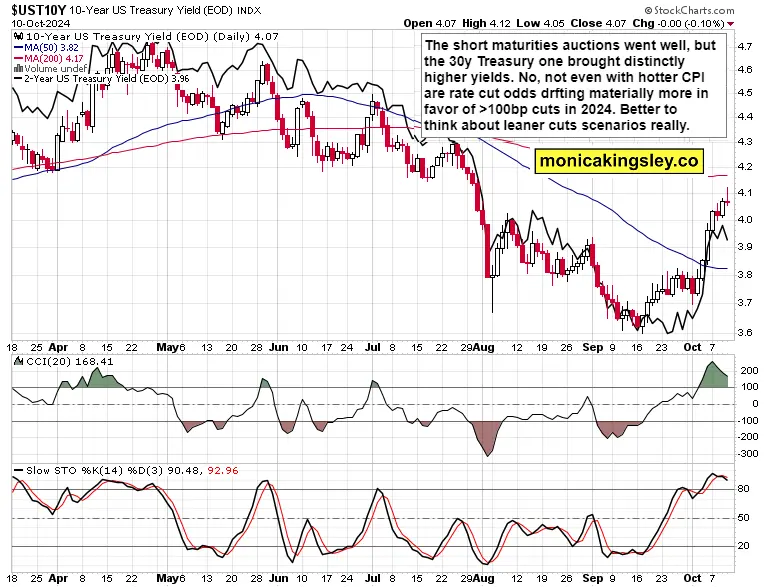The image size is (764, 587).
Task: Click the Aug label on upper date axis
Action: click(484, 347)
